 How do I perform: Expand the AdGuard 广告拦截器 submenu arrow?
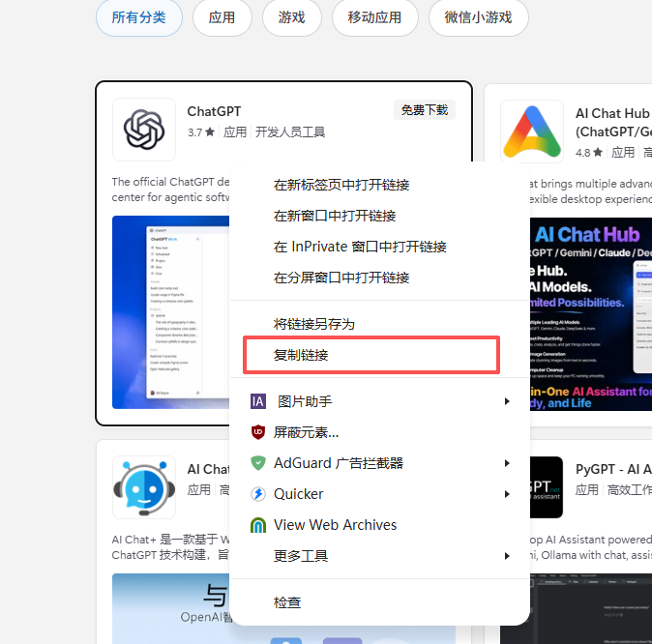point(507,463)
